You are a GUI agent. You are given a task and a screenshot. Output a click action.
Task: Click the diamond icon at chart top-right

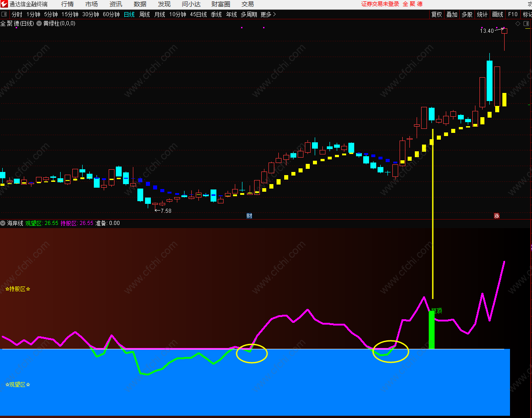click(x=518, y=23)
